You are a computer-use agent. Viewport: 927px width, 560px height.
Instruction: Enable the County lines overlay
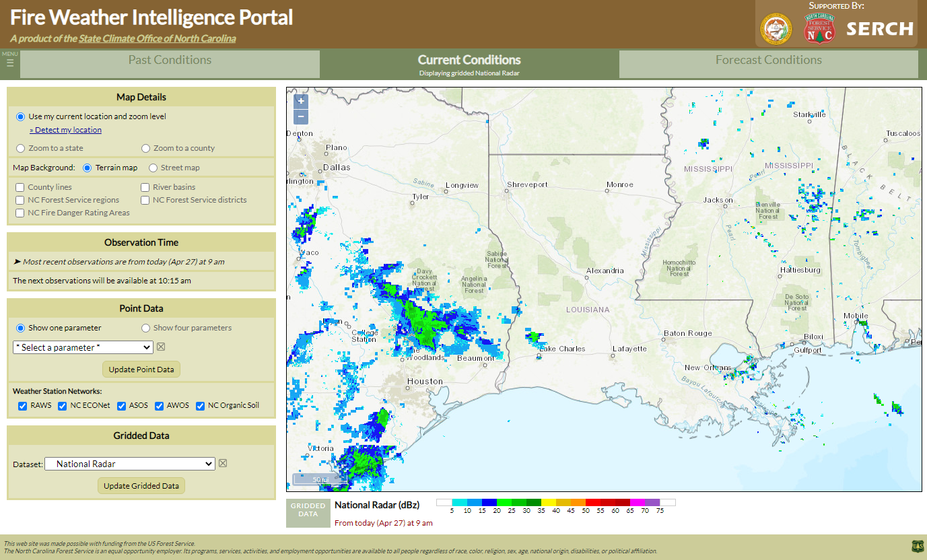pos(19,186)
